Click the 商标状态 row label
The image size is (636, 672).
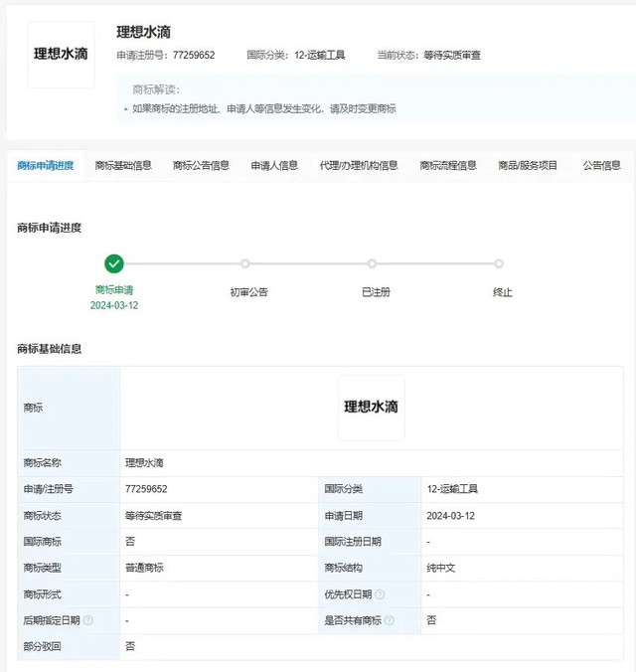pyautogui.click(x=42, y=516)
